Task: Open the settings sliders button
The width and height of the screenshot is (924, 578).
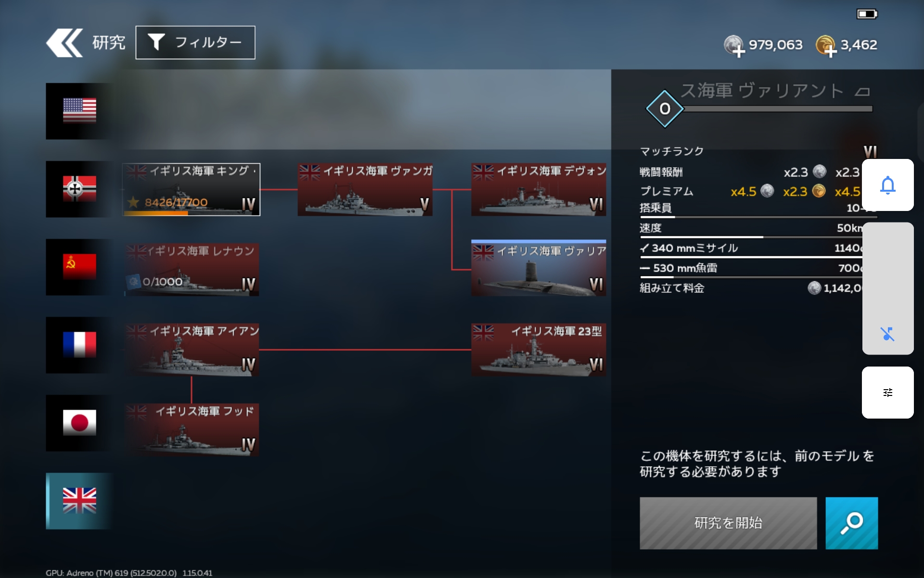Action: pos(887,393)
